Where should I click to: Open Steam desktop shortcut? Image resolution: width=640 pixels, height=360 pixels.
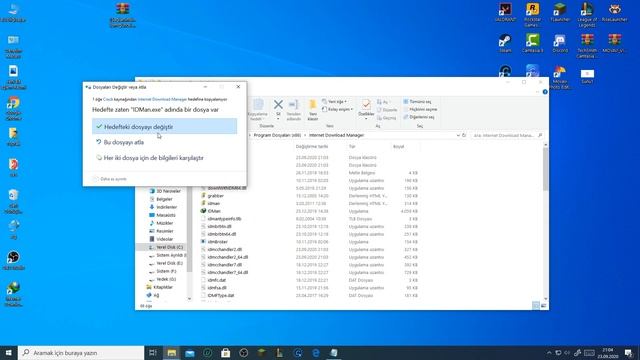505,44
